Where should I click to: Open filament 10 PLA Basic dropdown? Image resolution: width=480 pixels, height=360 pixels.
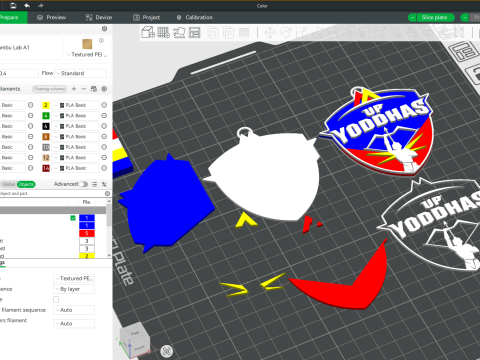[x=75, y=147]
